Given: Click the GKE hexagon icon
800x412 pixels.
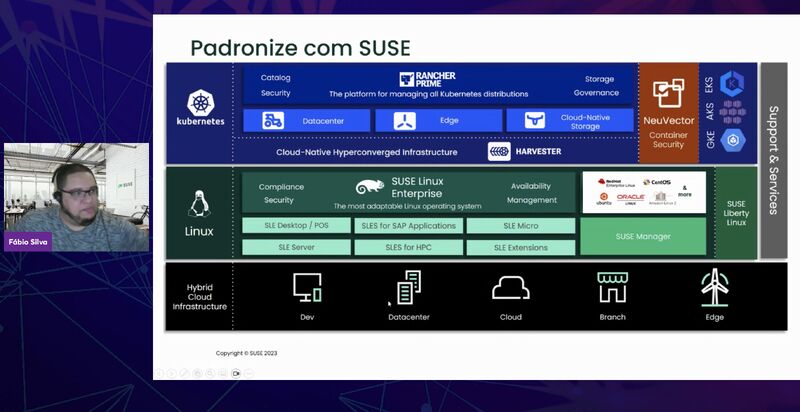Looking at the screenshot, I should [x=733, y=140].
